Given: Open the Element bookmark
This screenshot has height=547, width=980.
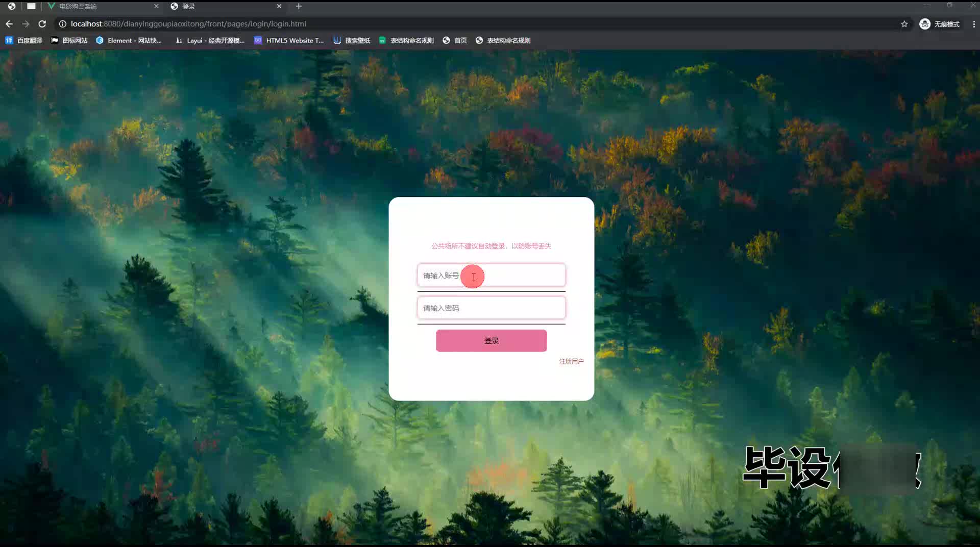Looking at the screenshot, I should [129, 40].
